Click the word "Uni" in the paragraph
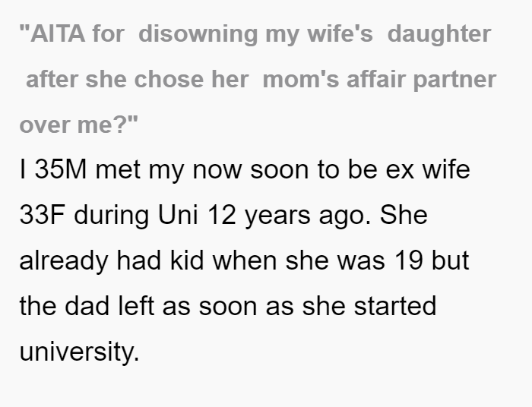532x407 pixels. tap(178, 215)
